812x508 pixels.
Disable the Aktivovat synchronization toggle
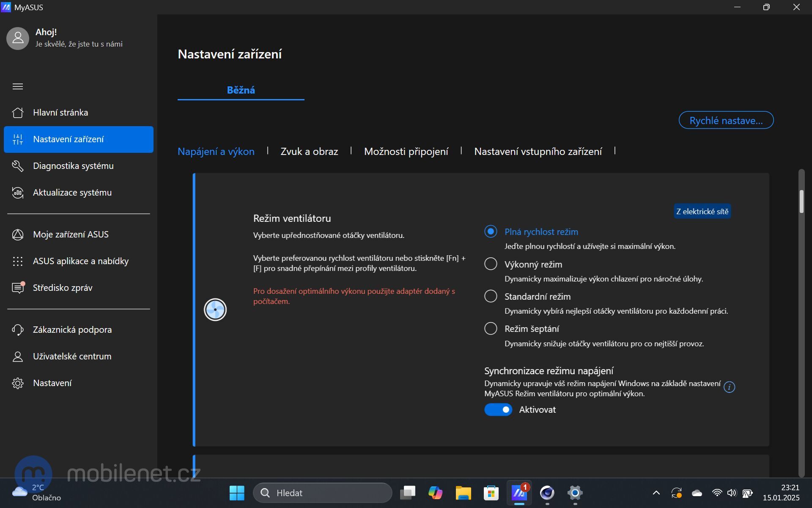[498, 409]
